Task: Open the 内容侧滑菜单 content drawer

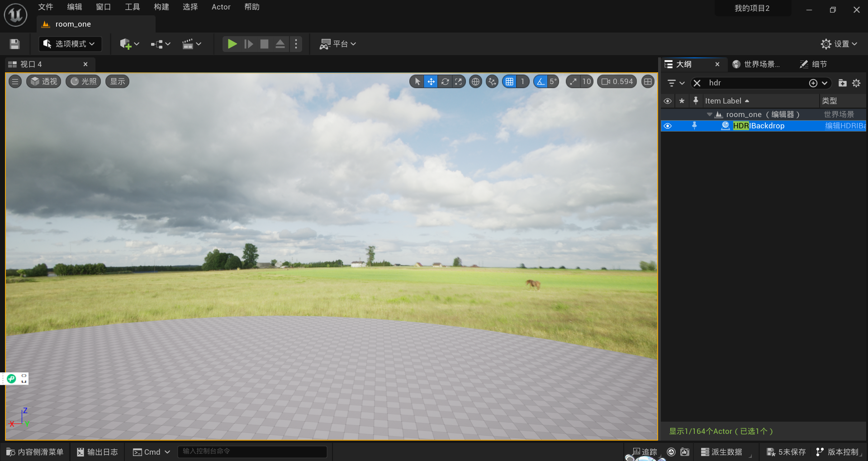Action: click(35, 452)
